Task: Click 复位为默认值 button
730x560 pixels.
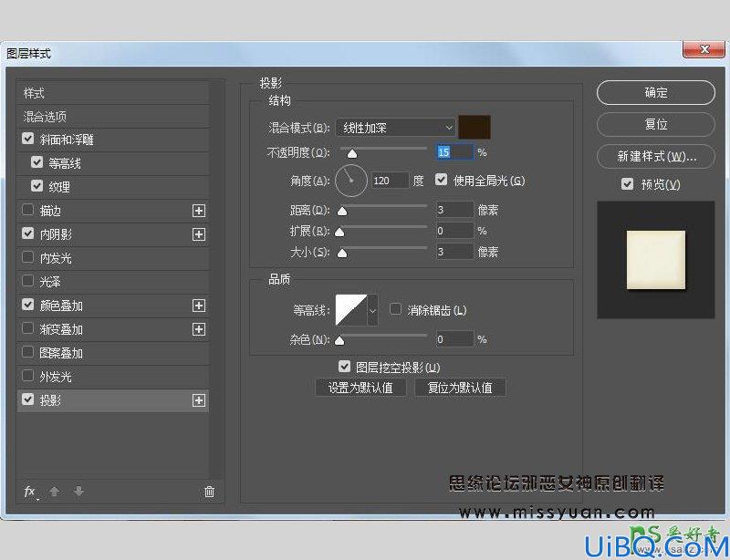Action: click(x=460, y=388)
